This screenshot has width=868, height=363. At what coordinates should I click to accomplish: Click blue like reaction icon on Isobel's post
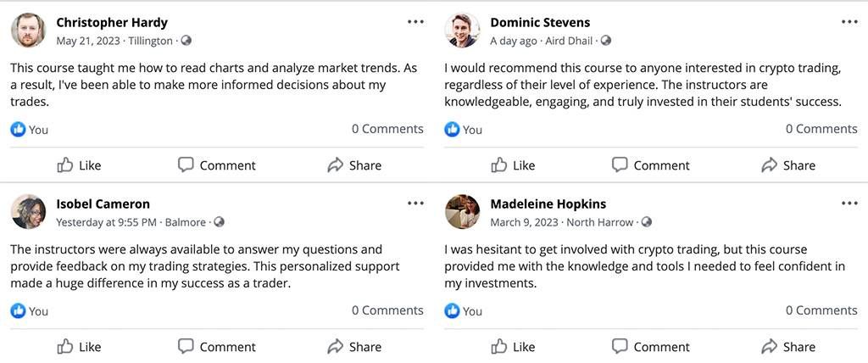[x=19, y=311]
